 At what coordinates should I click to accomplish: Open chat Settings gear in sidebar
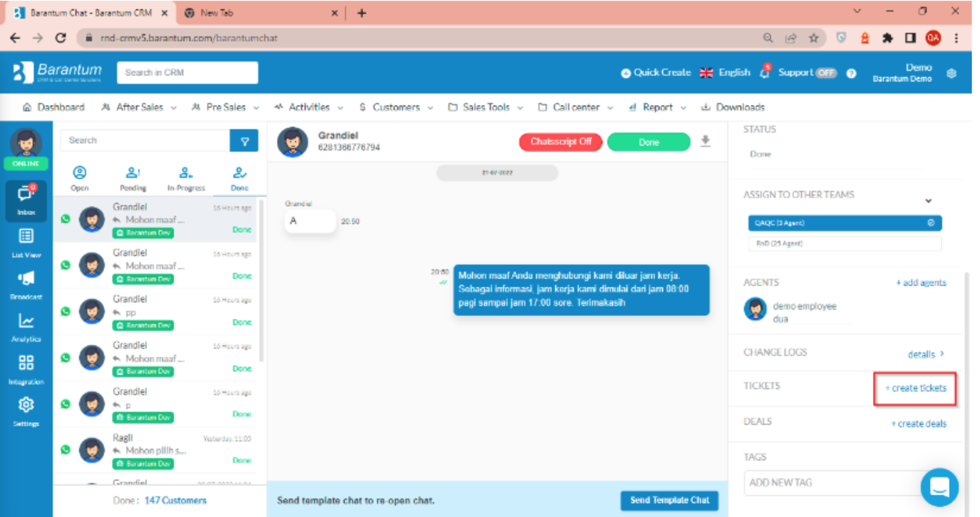26,411
